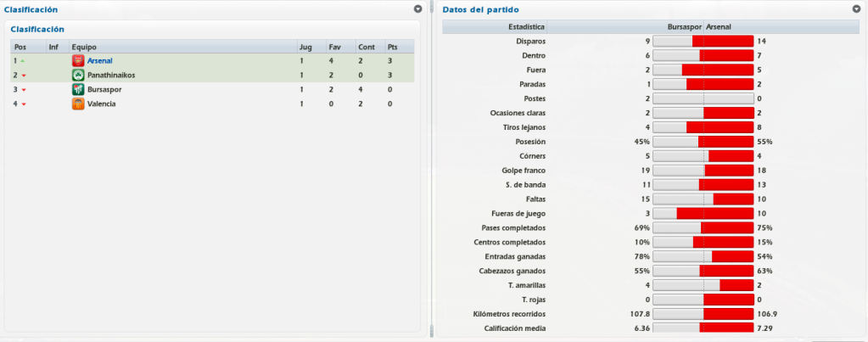
Task: Open the Datos del partido panel dropdown arrow
Action: [856, 8]
